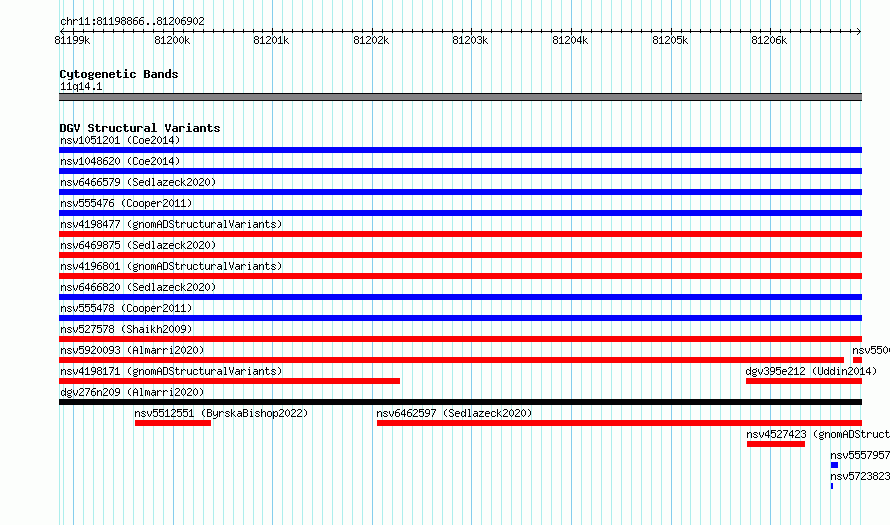Select the nsv6462597 (Sedlazeck2020) label
Image resolution: width=890 pixels, height=525 pixels.
pos(454,413)
